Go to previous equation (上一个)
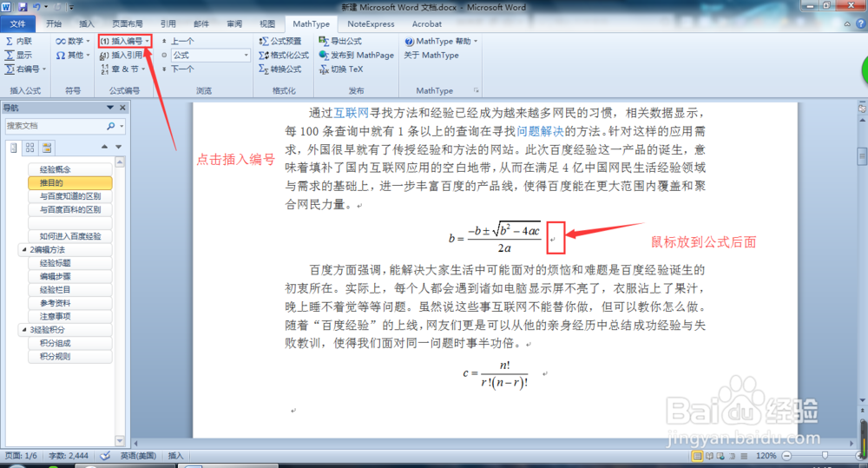The image size is (868, 468). (178, 41)
